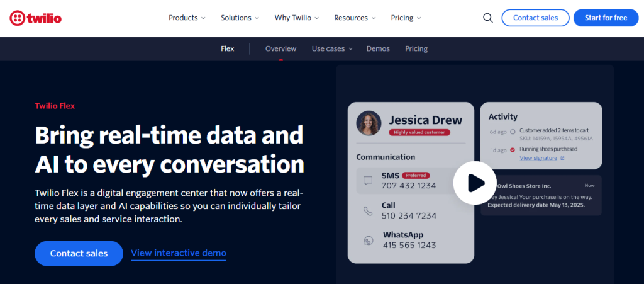Click the red checkmark activity icon
This screenshot has width=644, height=284.
tap(513, 150)
